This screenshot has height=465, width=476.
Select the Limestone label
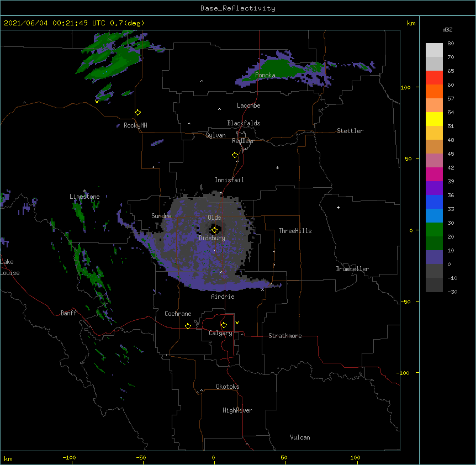84,197
